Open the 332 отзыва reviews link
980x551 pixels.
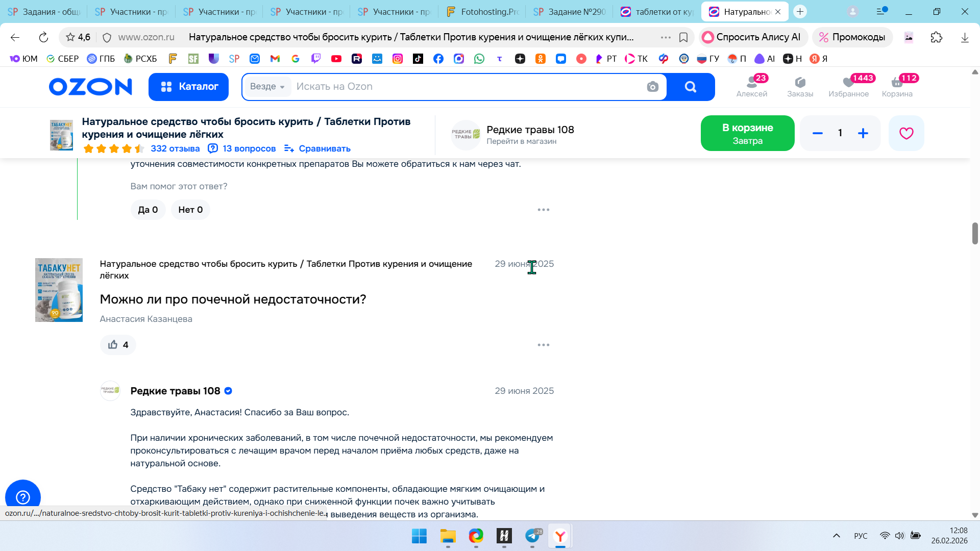(x=175, y=148)
